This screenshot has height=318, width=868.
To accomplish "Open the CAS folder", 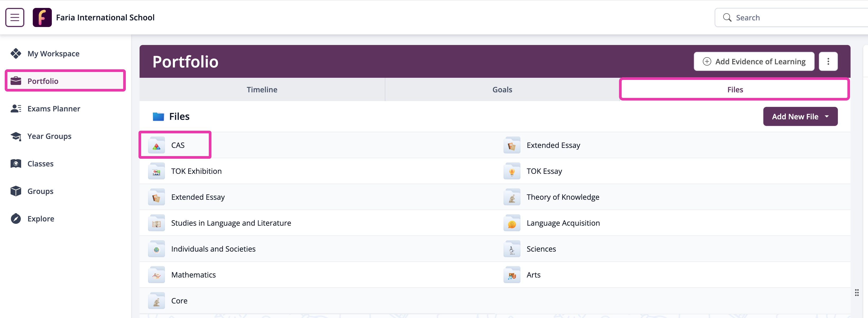I will [x=177, y=145].
